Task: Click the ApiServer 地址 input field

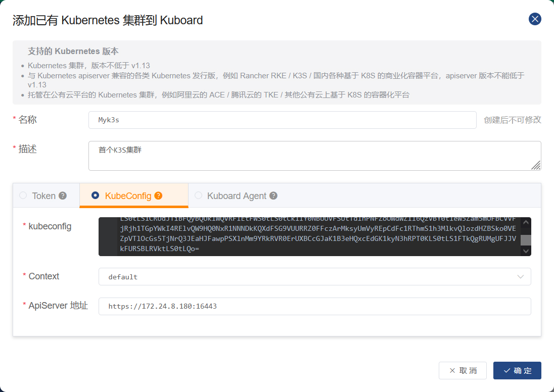Action: [x=314, y=306]
